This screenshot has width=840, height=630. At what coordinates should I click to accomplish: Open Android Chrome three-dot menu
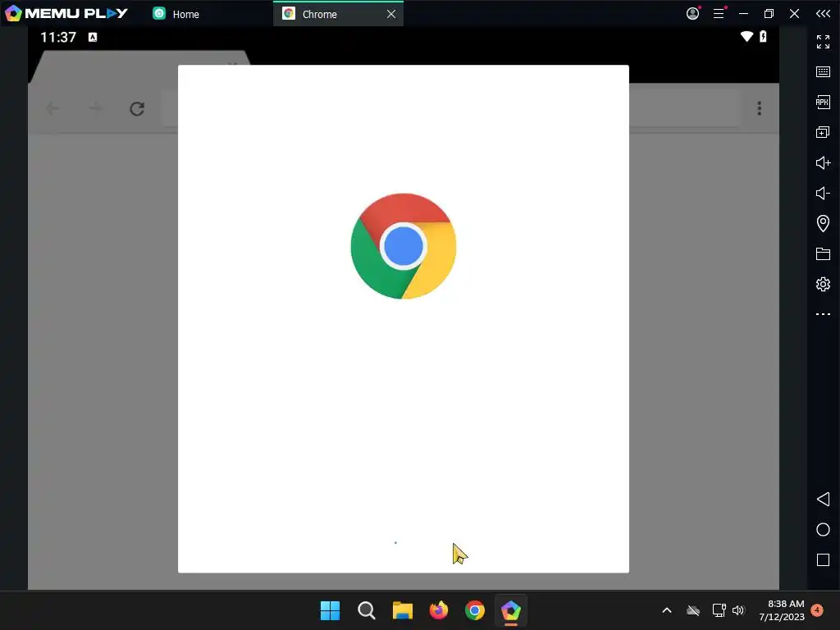(759, 108)
